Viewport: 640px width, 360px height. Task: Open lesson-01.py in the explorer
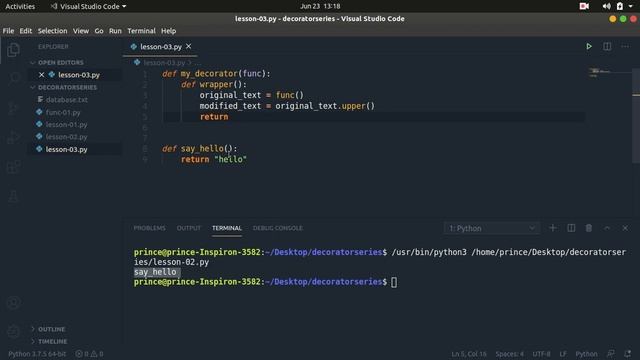point(66,124)
